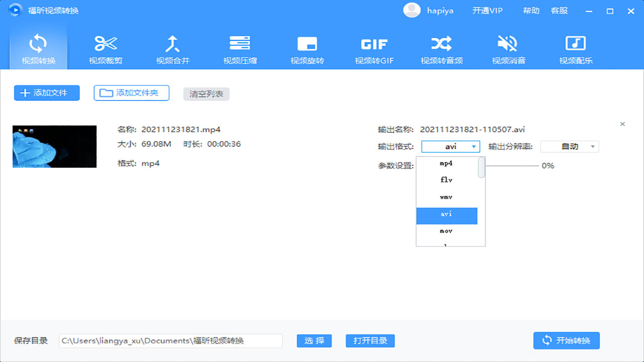Open the 视频消音 (Video Mute) tool
Image resolution: width=644 pixels, height=362 pixels.
click(508, 48)
